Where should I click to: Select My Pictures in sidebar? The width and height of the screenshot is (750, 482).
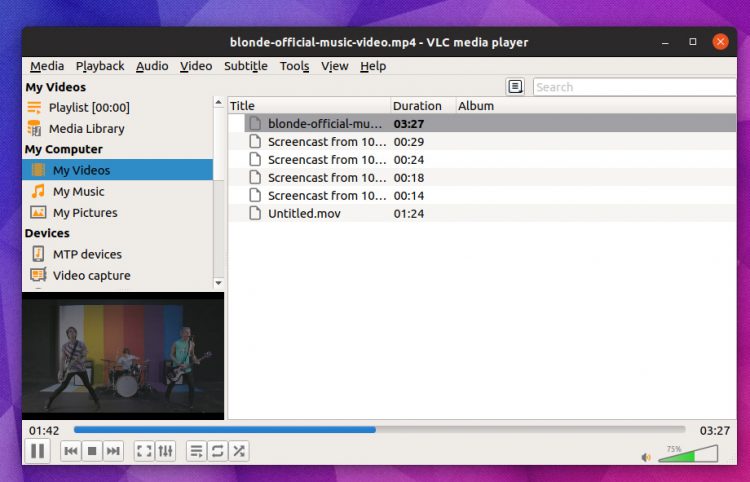[117, 212]
